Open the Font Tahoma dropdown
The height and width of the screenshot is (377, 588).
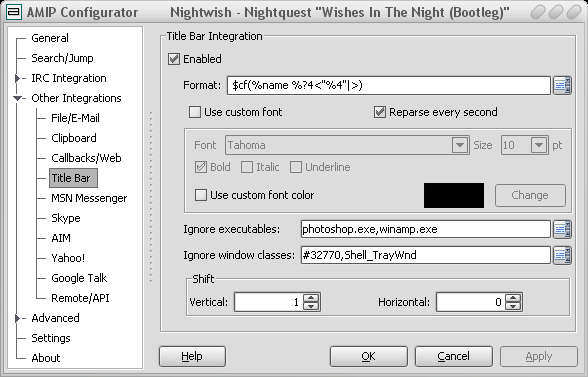[x=460, y=145]
